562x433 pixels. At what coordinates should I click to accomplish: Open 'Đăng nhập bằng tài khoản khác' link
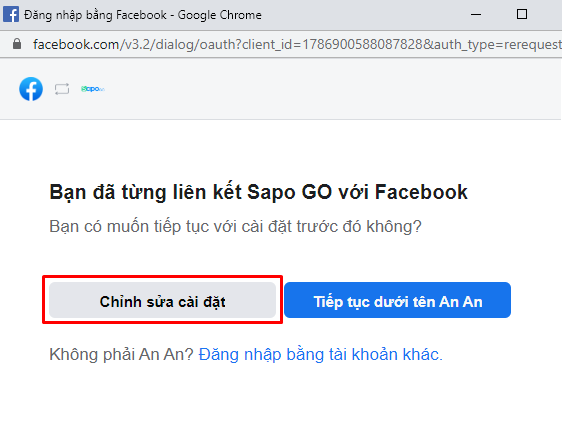[x=320, y=355]
